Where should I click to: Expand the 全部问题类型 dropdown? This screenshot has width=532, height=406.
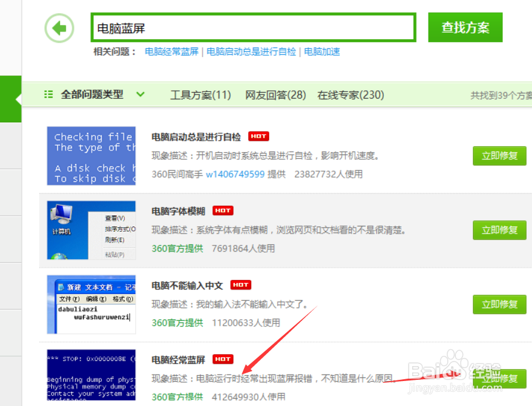click(140, 94)
